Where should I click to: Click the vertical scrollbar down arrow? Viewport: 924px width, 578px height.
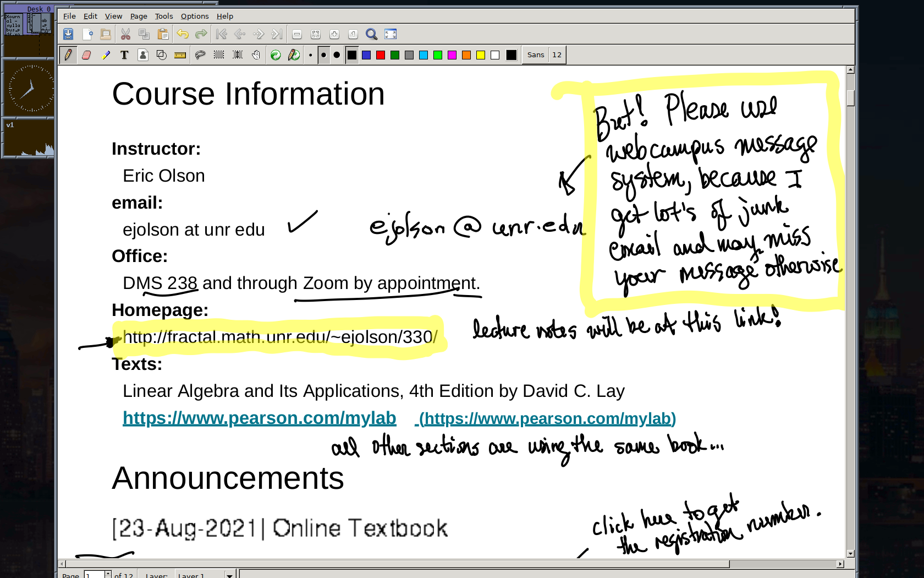(x=850, y=554)
